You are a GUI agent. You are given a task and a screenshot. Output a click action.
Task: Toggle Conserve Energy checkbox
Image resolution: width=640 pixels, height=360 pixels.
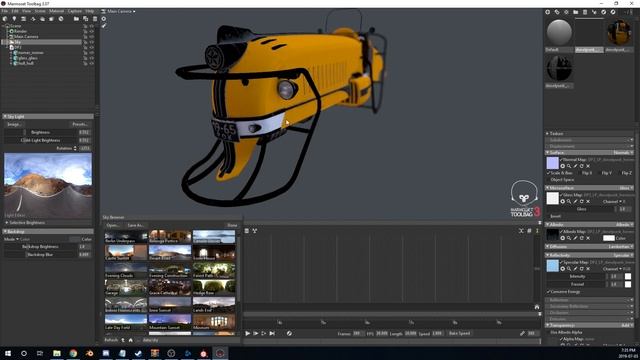point(548,292)
